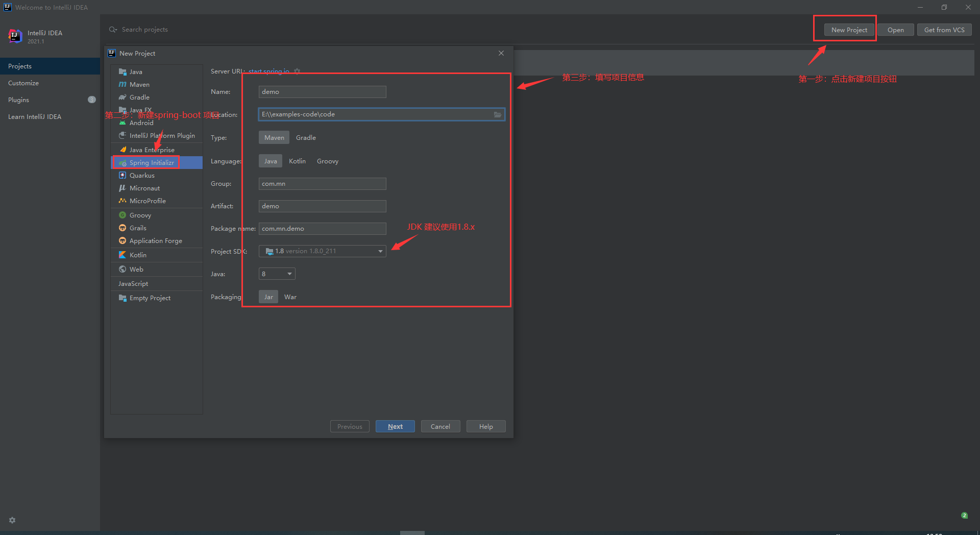Image resolution: width=980 pixels, height=535 pixels.
Task: Click the Help button
Action: coord(486,427)
